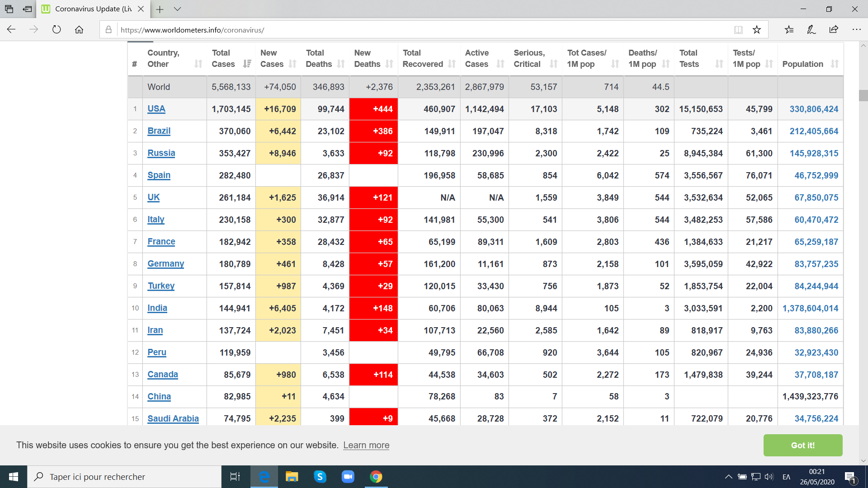Screen dimensions: 868x488
Task: Open the China country link
Action: 159,397
